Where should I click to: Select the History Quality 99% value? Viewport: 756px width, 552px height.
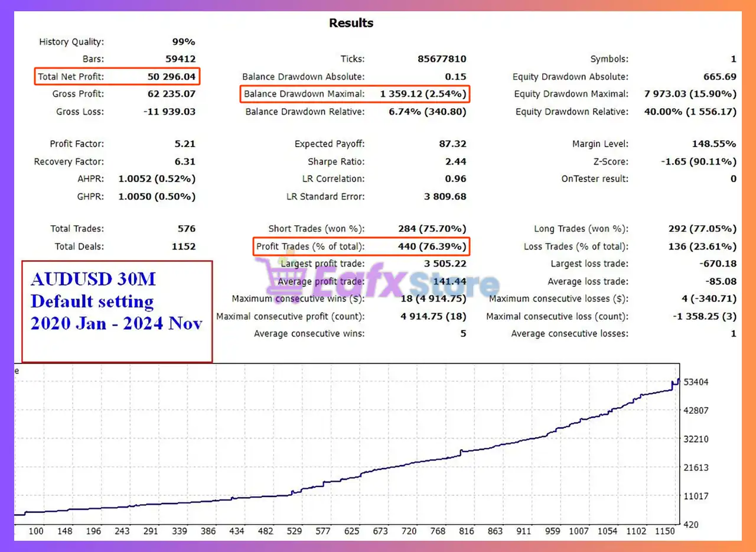183,41
